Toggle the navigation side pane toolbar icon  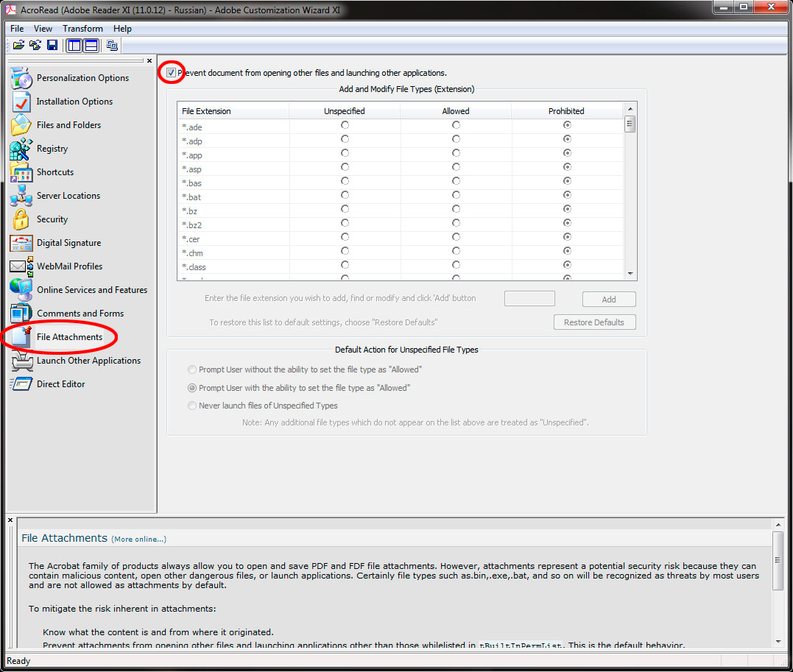tap(74, 46)
